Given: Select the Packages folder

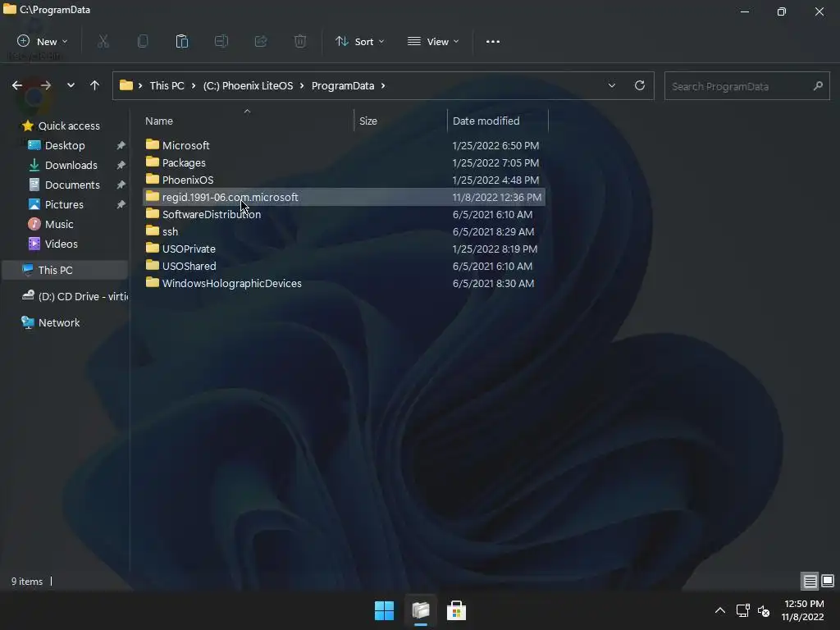Looking at the screenshot, I should click(x=344, y=162).
